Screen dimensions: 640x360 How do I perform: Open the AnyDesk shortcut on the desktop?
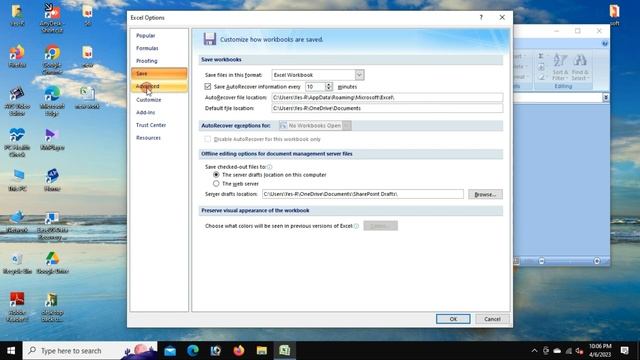tap(52, 18)
